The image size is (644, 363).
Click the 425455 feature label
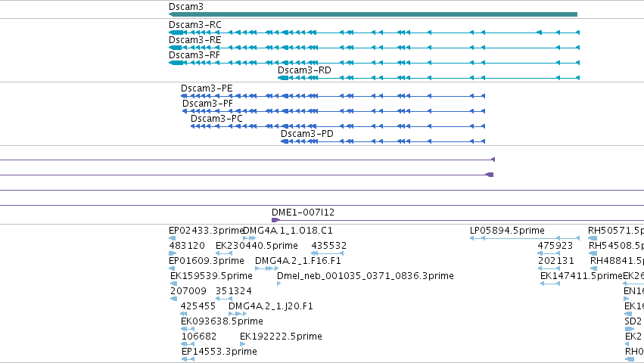tap(198, 306)
